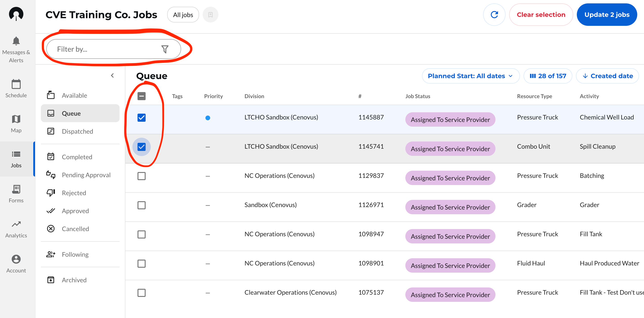Open the Analytics trend icon
The height and width of the screenshot is (318, 644).
point(16,224)
